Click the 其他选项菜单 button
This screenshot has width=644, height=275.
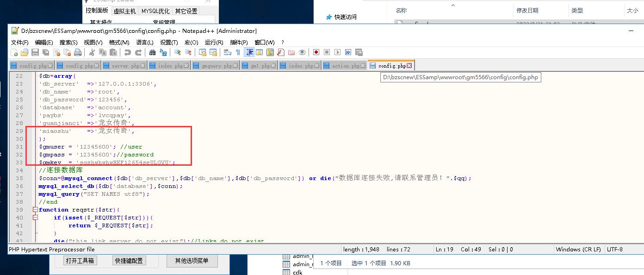click(192, 261)
